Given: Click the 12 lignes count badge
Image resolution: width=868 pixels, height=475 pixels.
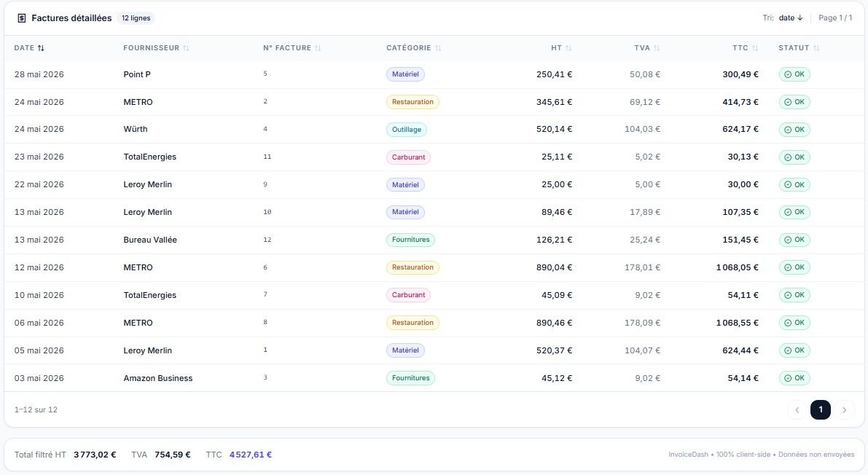Looking at the screenshot, I should point(136,18).
